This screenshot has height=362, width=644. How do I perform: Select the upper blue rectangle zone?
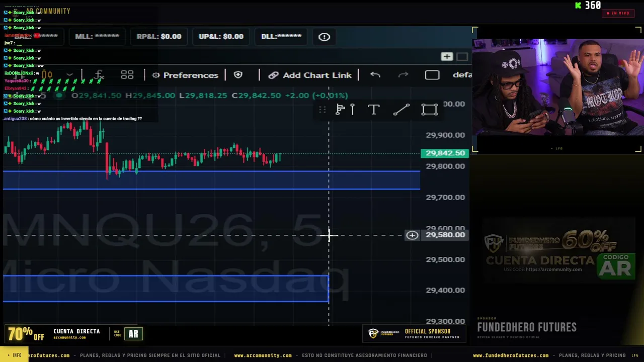(211, 180)
